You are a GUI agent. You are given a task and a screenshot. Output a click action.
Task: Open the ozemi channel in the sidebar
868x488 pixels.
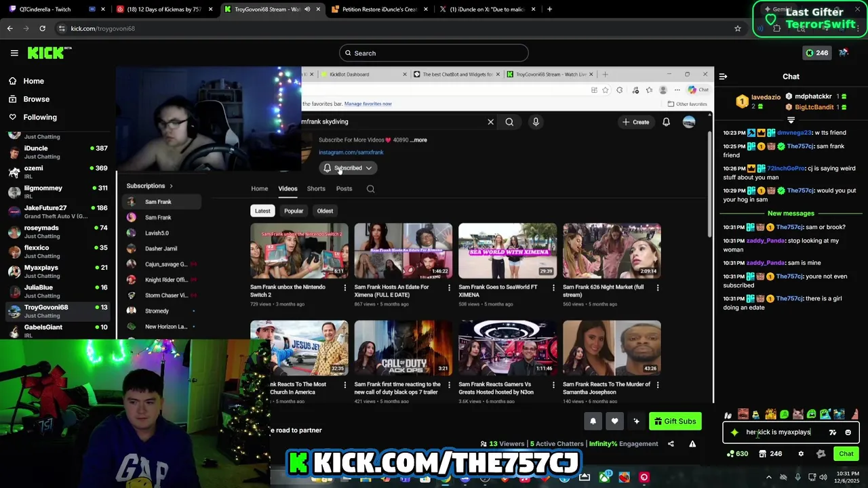tap(58, 171)
